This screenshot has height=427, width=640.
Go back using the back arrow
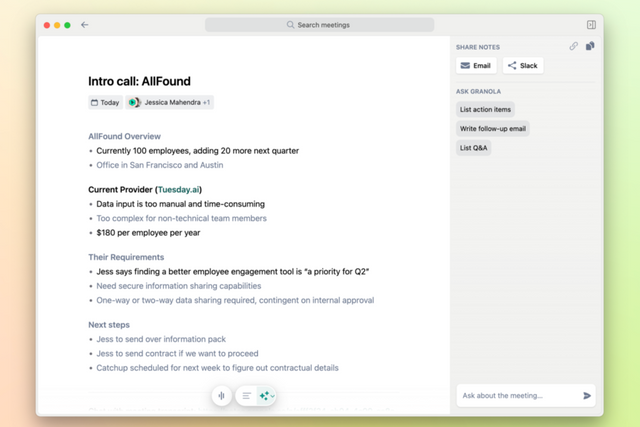(85, 25)
